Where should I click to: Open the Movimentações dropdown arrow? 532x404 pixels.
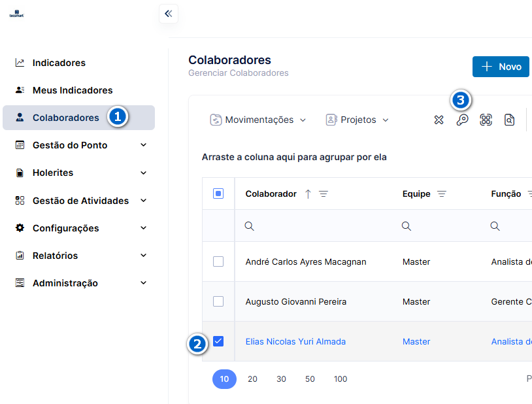pos(303,120)
